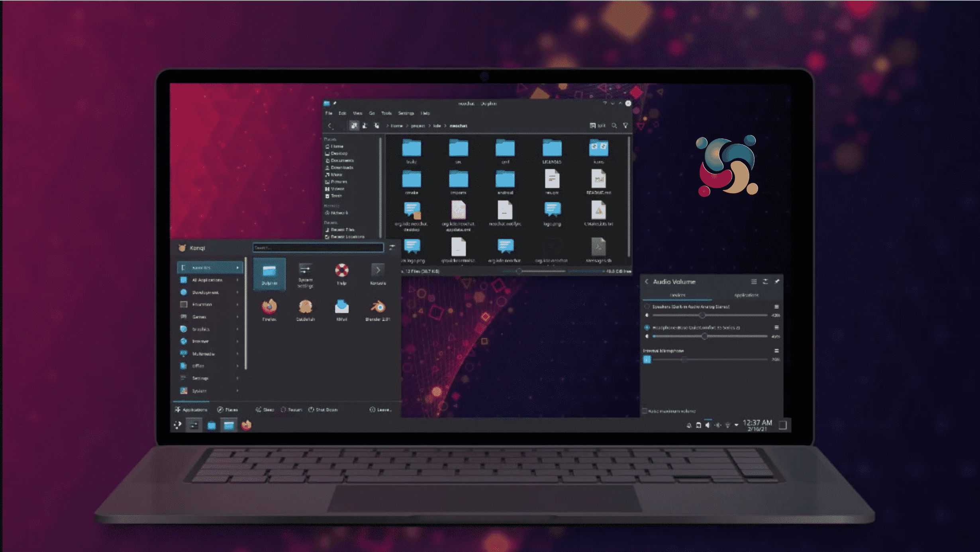Click the application launcher button on the panel

(178, 425)
